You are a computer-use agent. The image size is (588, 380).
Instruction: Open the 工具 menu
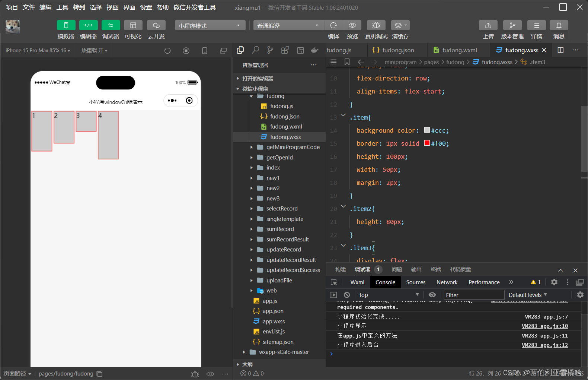pos(62,7)
